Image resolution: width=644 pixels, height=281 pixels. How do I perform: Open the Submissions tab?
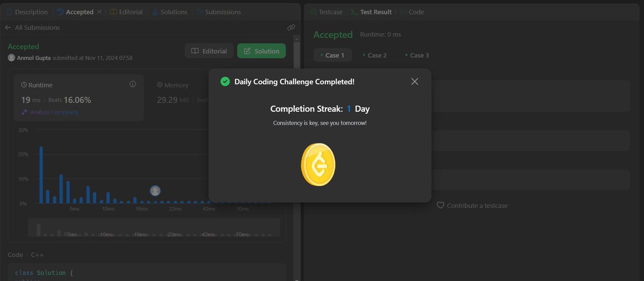click(x=218, y=12)
